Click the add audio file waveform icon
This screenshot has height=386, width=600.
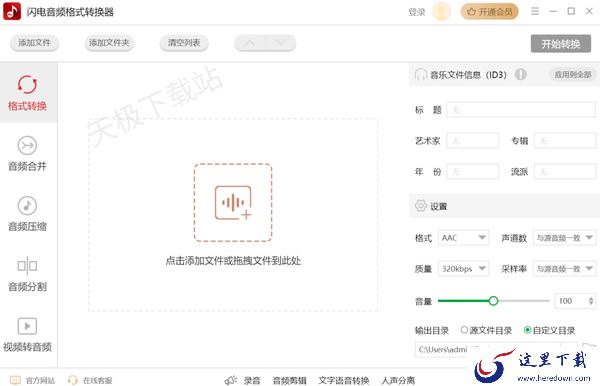tap(233, 203)
